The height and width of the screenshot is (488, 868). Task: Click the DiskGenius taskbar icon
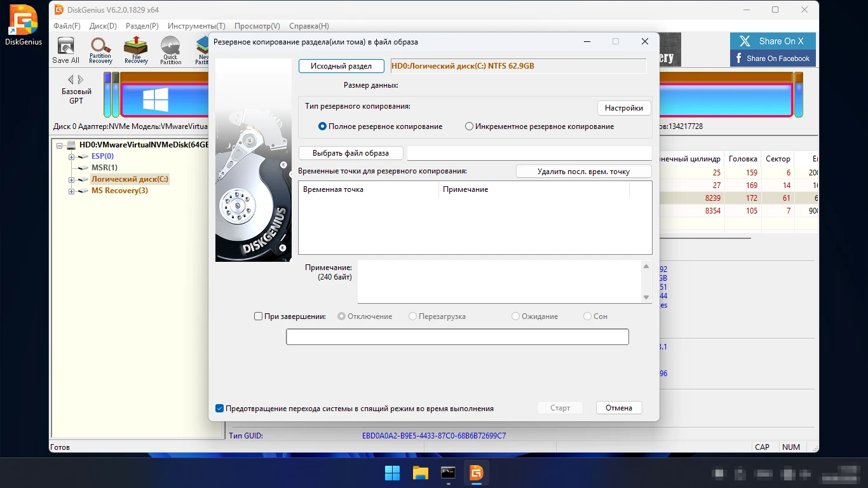477,473
